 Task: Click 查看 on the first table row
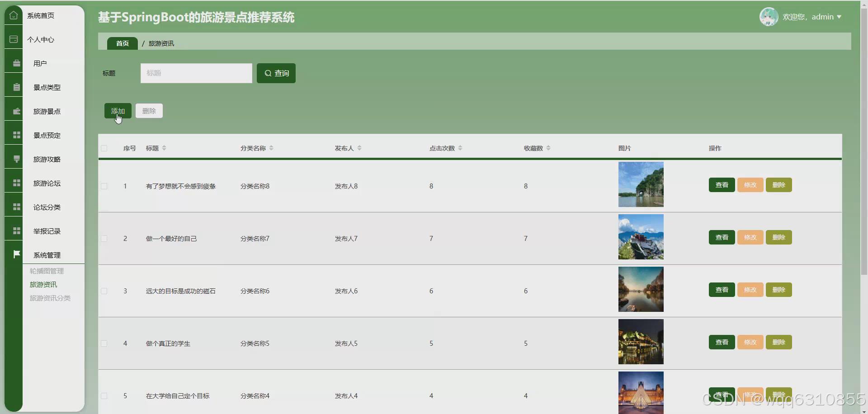click(722, 185)
